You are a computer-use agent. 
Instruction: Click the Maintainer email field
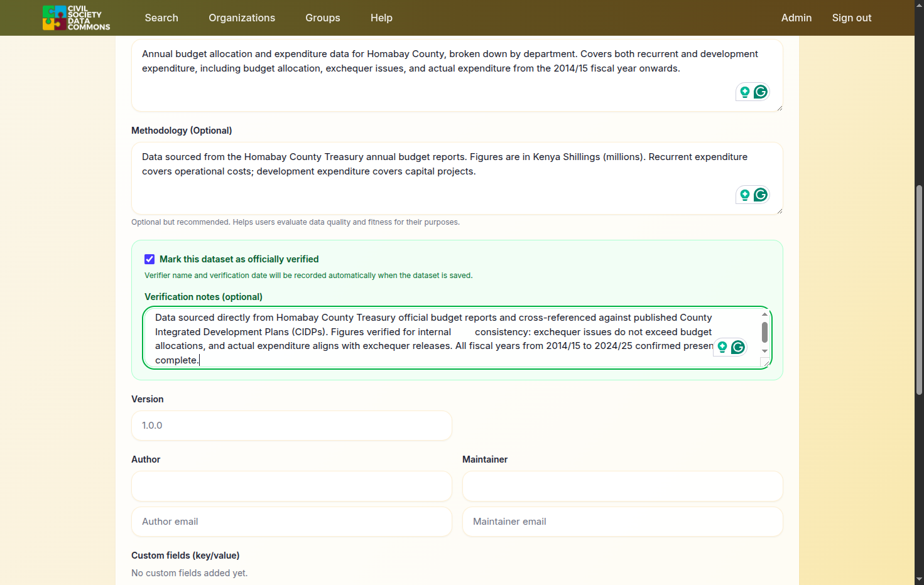622,522
